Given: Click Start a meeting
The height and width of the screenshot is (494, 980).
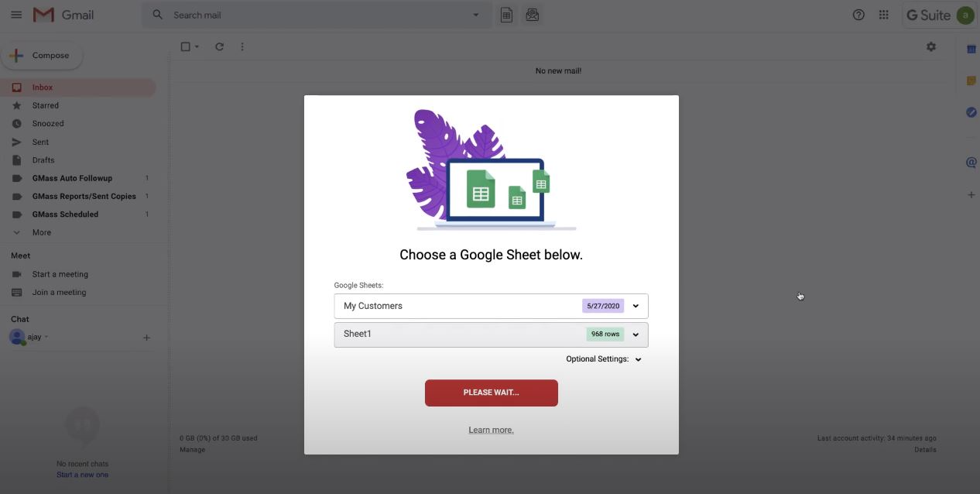Looking at the screenshot, I should pyautogui.click(x=60, y=274).
